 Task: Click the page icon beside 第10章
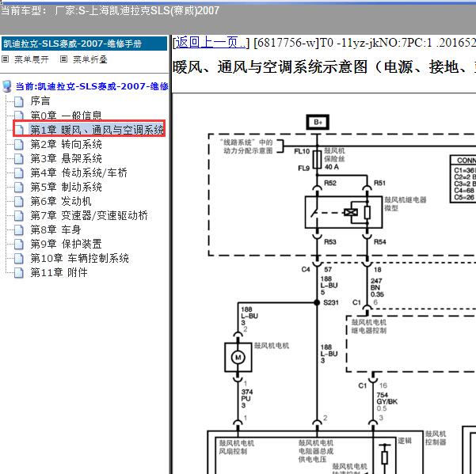click(19, 259)
